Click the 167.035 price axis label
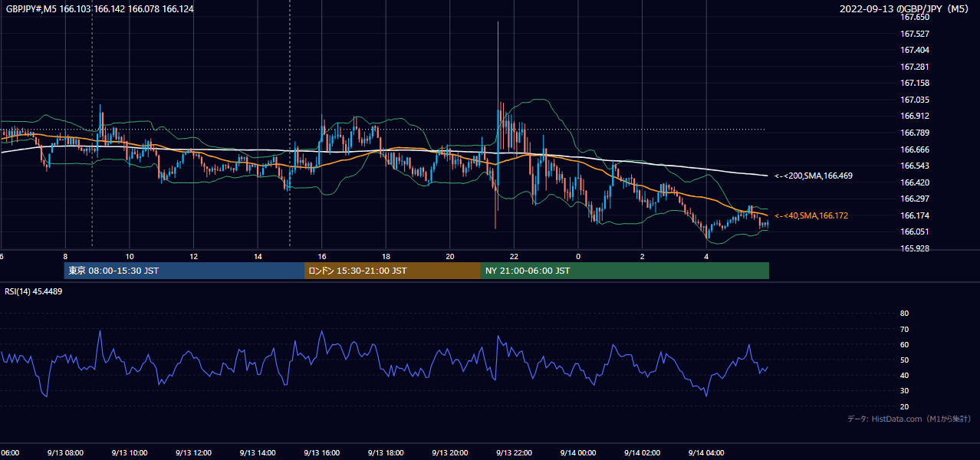Screen dimensions: 980x460 (914, 100)
